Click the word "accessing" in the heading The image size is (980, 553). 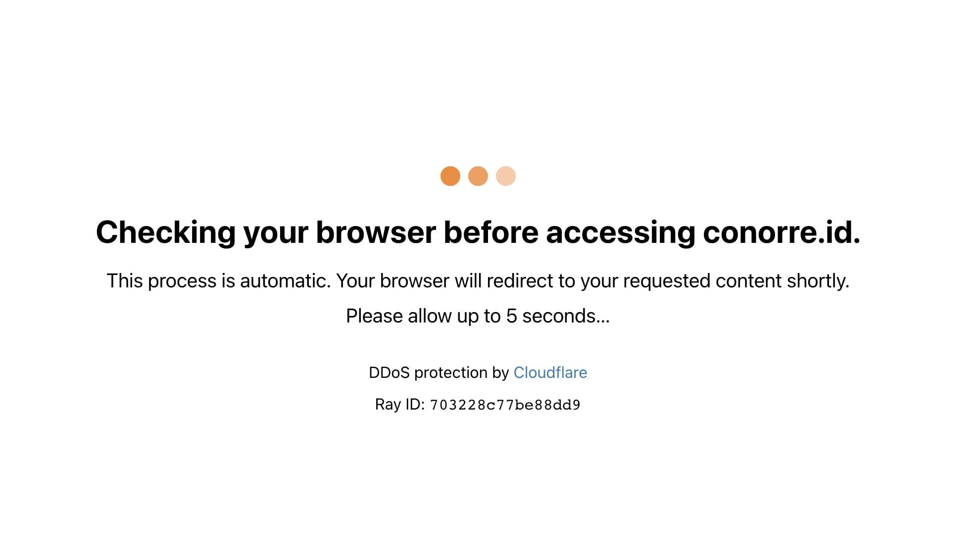(x=620, y=232)
